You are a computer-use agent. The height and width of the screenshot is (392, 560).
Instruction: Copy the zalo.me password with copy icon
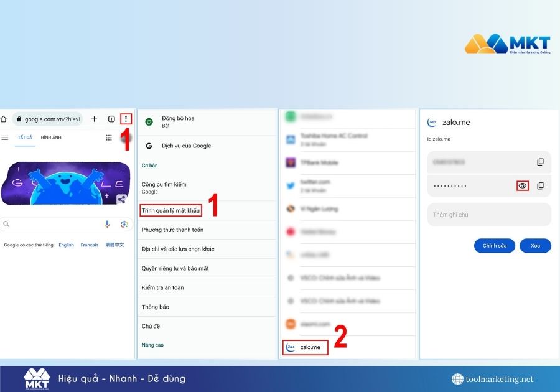click(540, 185)
